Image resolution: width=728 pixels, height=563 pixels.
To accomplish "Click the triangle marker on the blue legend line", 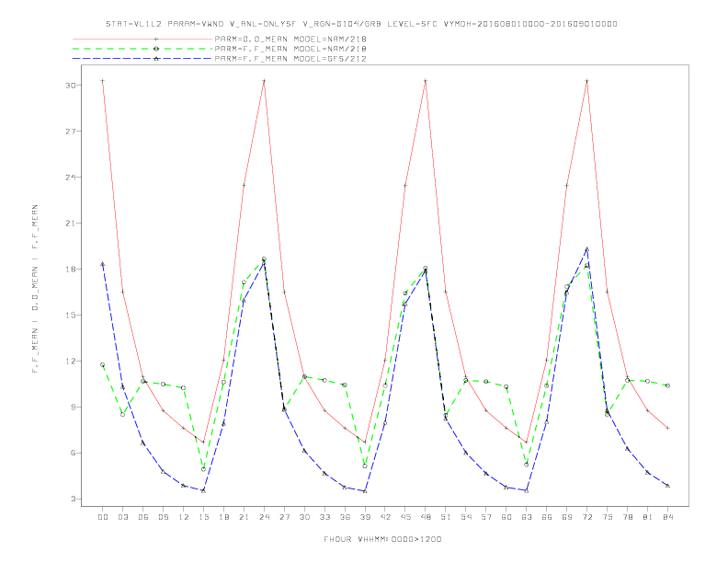I will click(156, 59).
